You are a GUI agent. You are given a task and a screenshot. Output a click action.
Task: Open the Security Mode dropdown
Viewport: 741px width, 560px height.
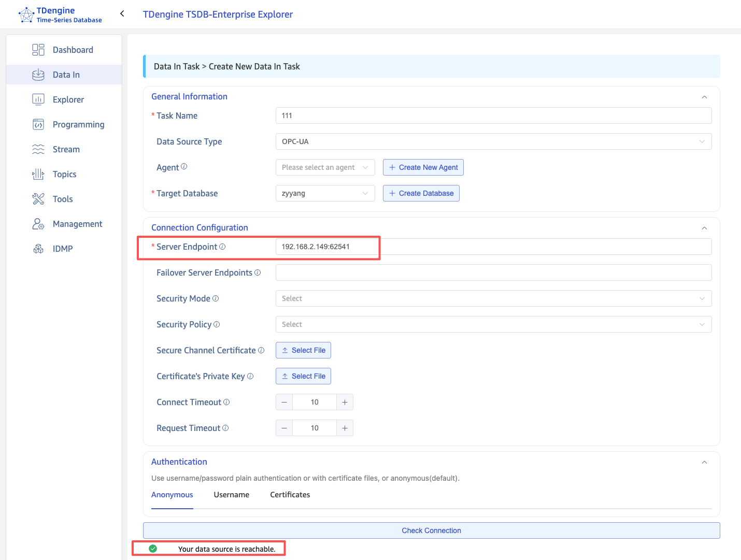[x=494, y=298]
